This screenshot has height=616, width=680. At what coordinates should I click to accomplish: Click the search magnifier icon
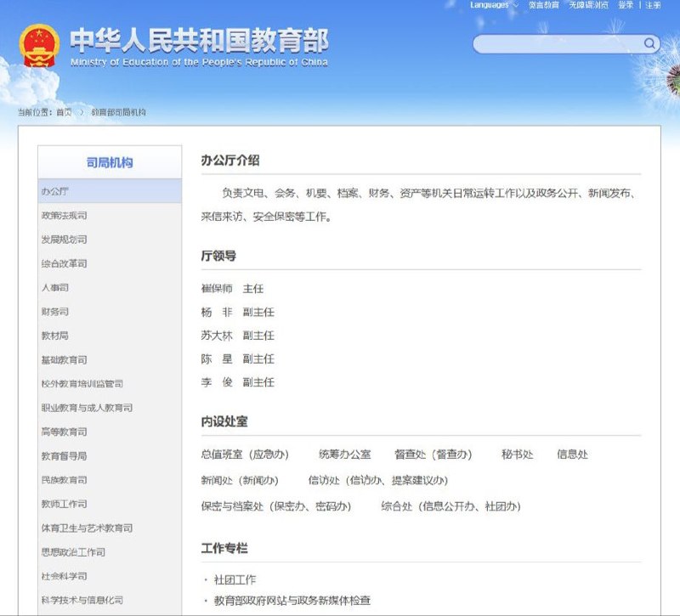tap(649, 43)
